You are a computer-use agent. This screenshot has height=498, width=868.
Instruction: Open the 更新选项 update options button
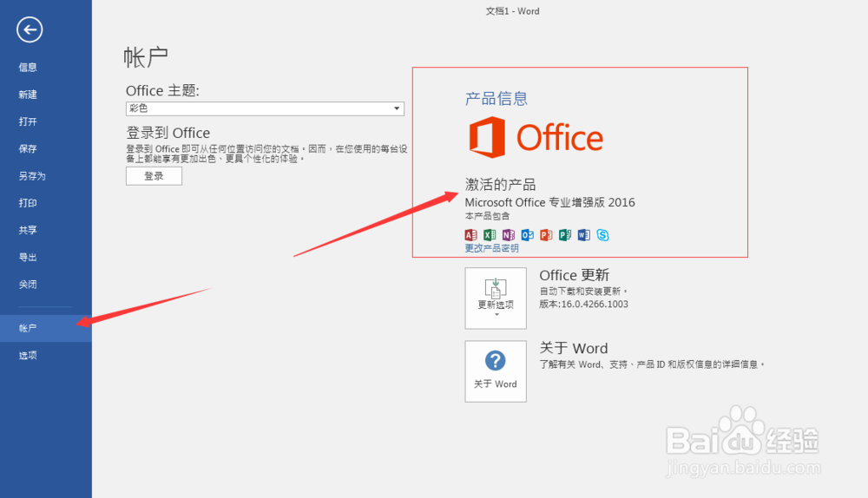pos(496,298)
